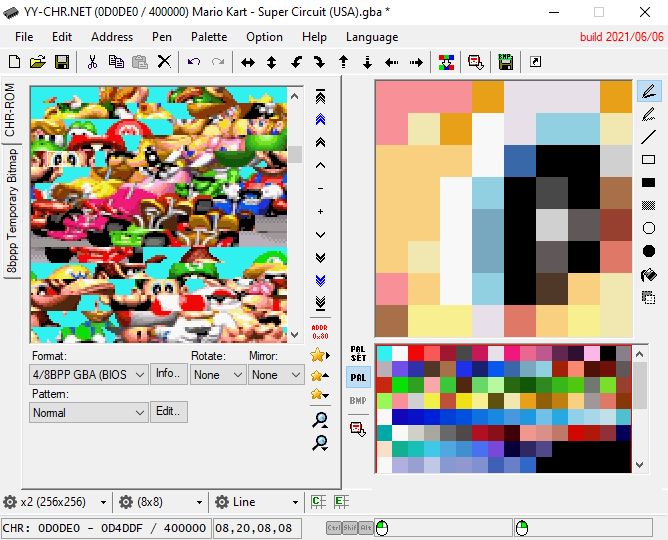Open the Edit menu
668x540 pixels.
pyautogui.click(x=62, y=37)
